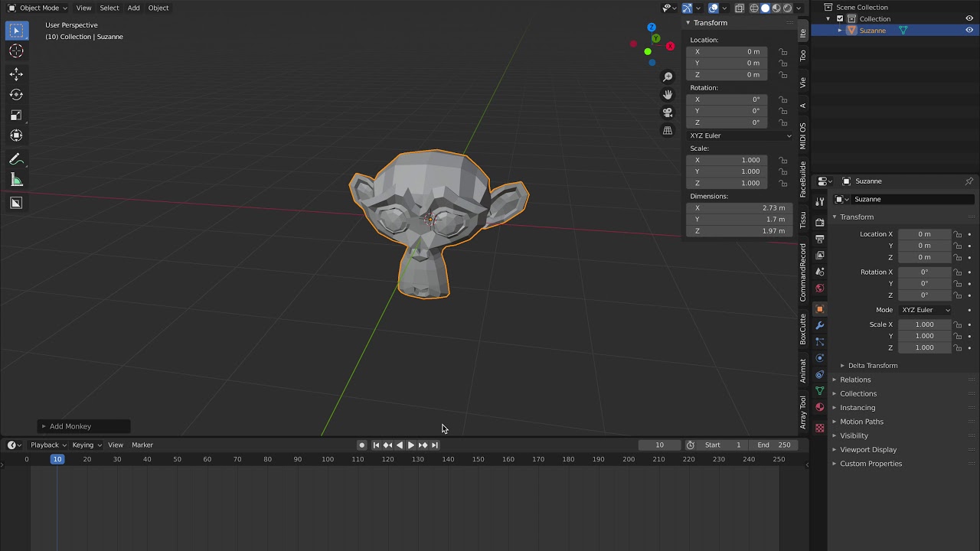The width and height of the screenshot is (980, 551).
Task: Open sidebar XYZ Euler rotation mode dropdown
Action: click(740, 135)
